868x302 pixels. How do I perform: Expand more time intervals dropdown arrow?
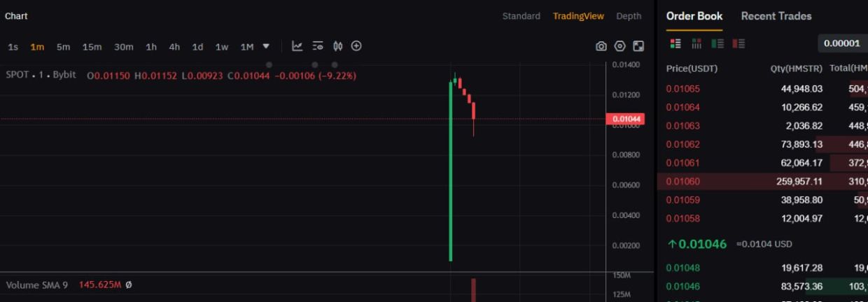tap(266, 46)
